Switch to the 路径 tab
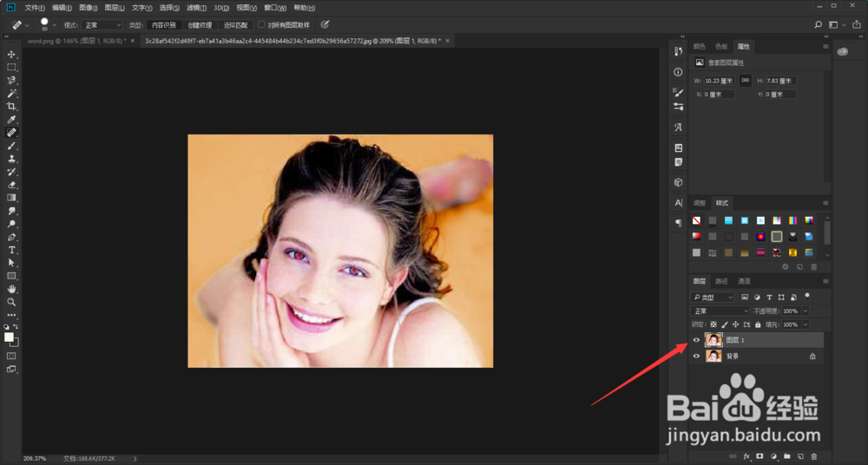This screenshot has height=465, width=868. (722, 281)
